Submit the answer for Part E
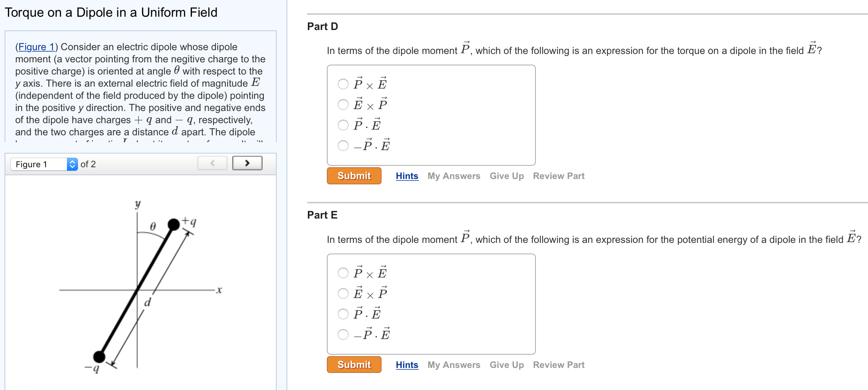 pos(353,365)
